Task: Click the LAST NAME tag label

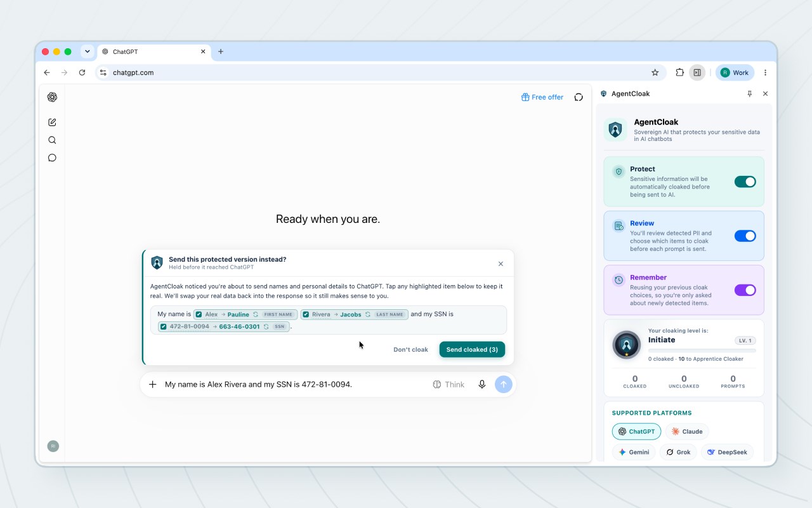Action: 390,314
